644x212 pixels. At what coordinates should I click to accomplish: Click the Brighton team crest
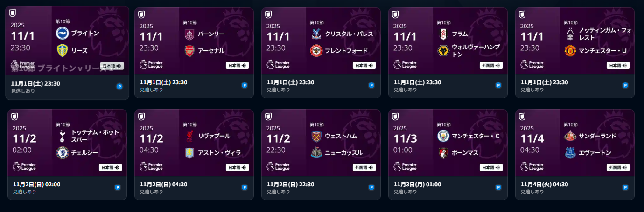pos(62,33)
